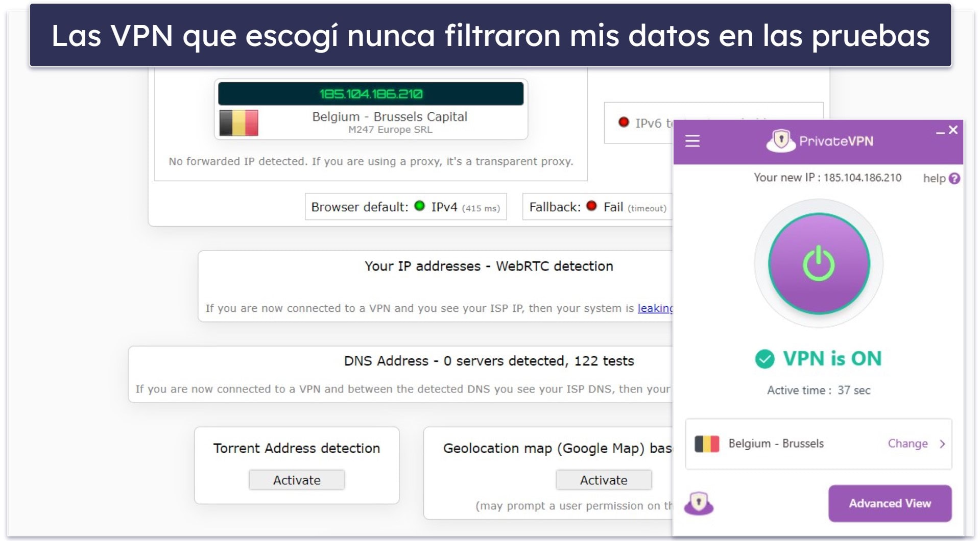Viewport: 980px width, 541px height.
Task: Follow the 'leaking' hyperlink in WebRTC section
Action: point(655,308)
